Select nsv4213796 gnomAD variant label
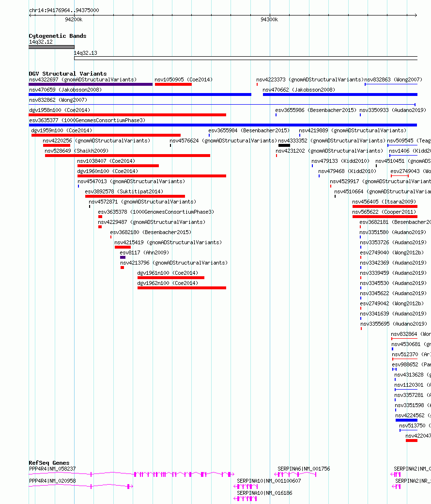431x504 pixels. 174,263
